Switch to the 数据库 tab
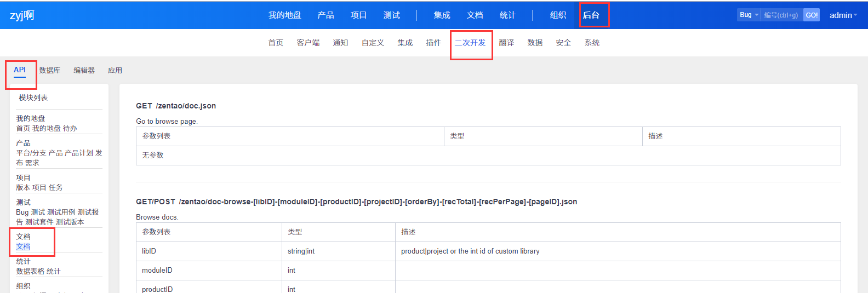The image size is (868, 293). click(50, 70)
